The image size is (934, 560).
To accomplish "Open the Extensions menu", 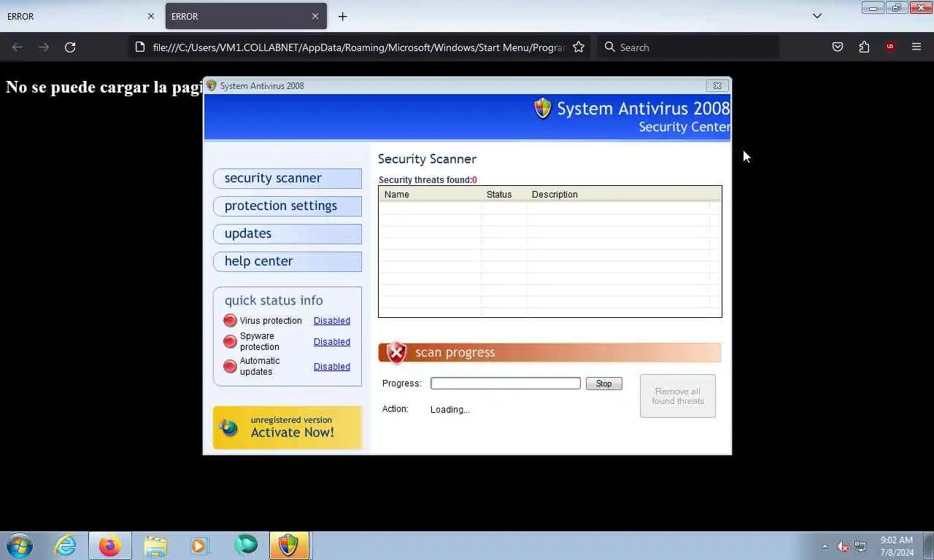I will (x=864, y=47).
